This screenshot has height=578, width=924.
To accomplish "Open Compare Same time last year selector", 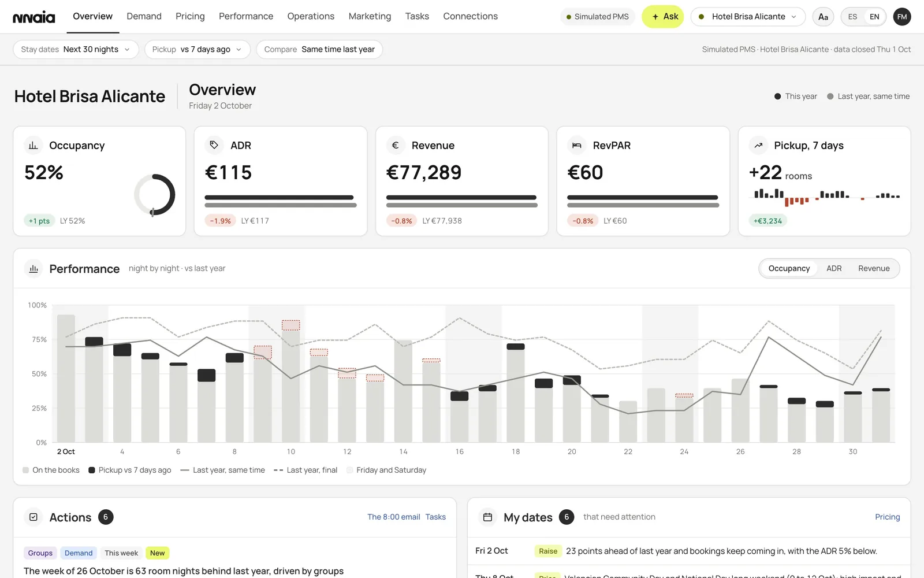I will pos(319,49).
